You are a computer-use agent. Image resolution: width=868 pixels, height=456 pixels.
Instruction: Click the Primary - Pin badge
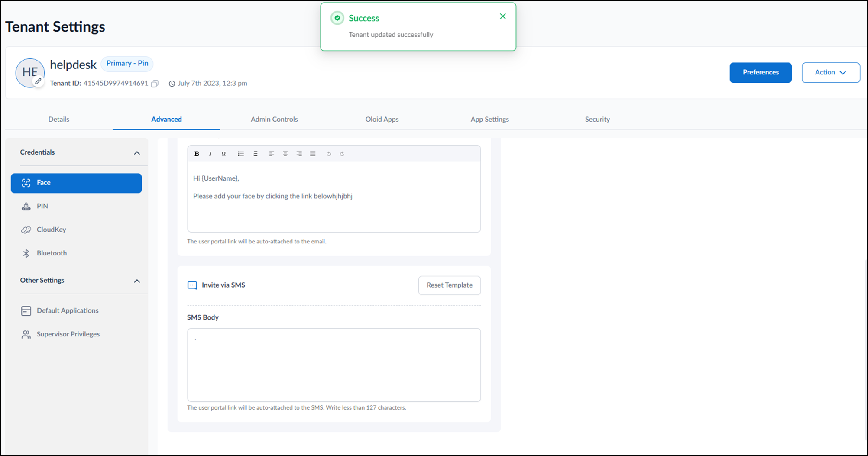tap(127, 64)
